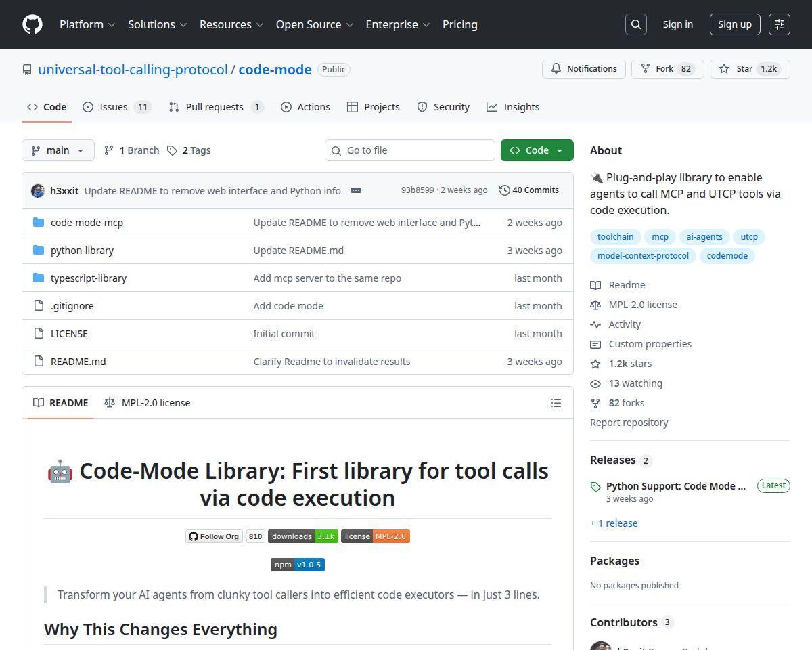The width and height of the screenshot is (812, 650).
Task: Click the repository icon beside the org name
Action: (27, 70)
